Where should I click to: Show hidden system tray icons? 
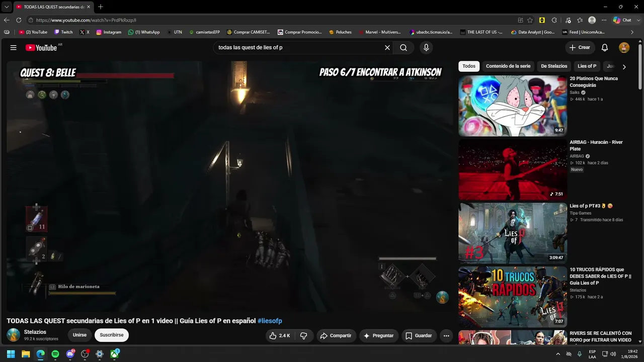557,354
